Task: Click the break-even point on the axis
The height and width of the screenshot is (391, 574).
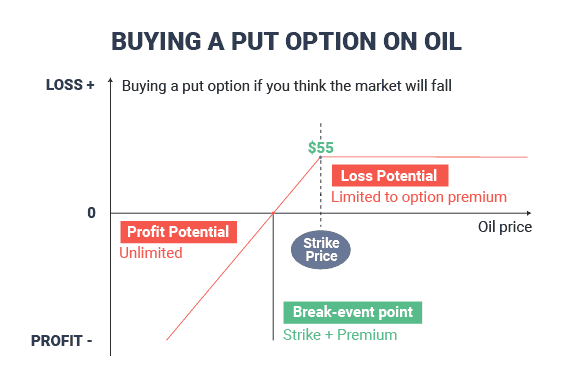Action: point(273,213)
